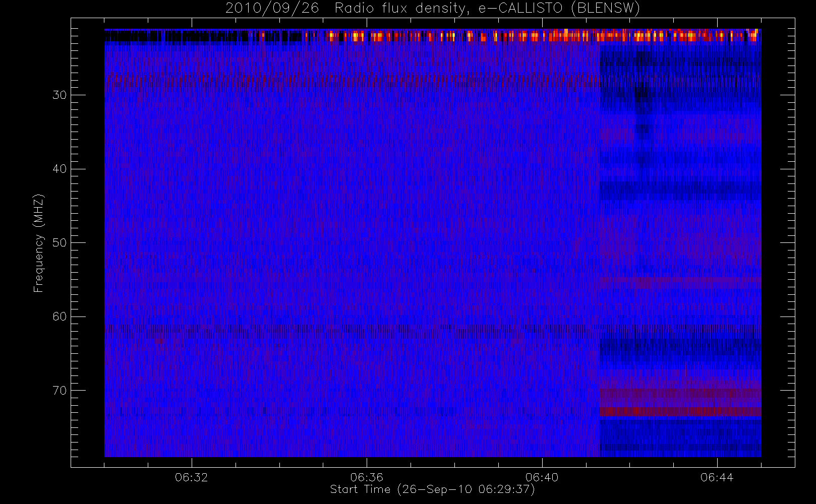Click the 60 frequency tick label
Image resolution: width=816 pixels, height=504 pixels.
point(60,317)
